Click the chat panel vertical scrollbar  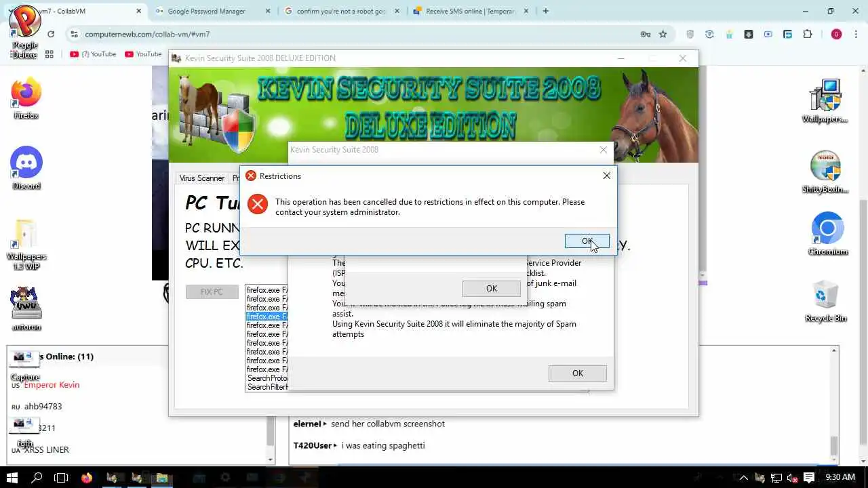tap(834, 405)
